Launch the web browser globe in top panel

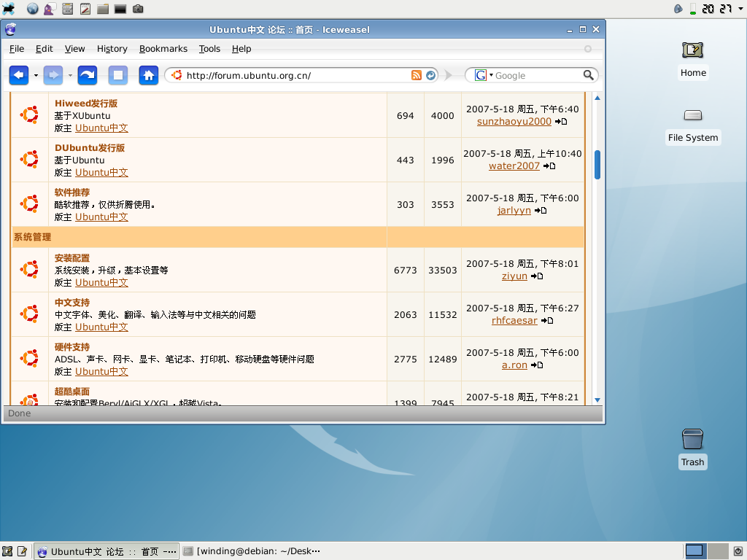tap(32, 9)
